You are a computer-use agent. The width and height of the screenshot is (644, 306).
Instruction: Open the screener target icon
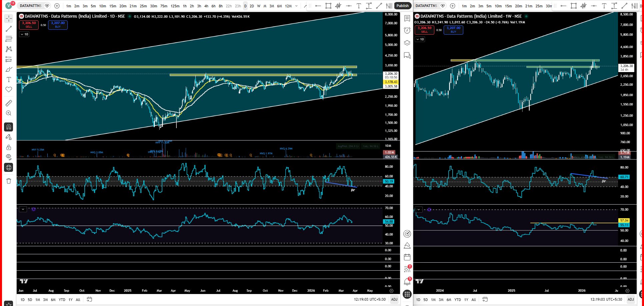coord(407,234)
